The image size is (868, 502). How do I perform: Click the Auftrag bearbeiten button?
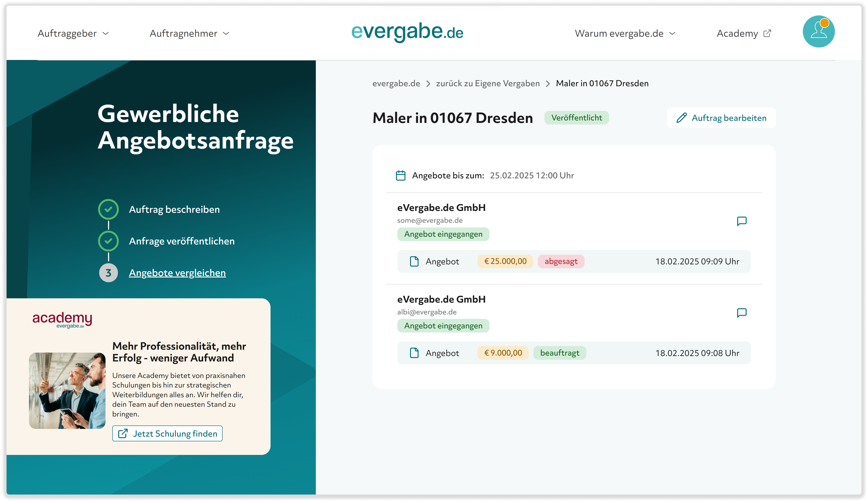(x=721, y=118)
